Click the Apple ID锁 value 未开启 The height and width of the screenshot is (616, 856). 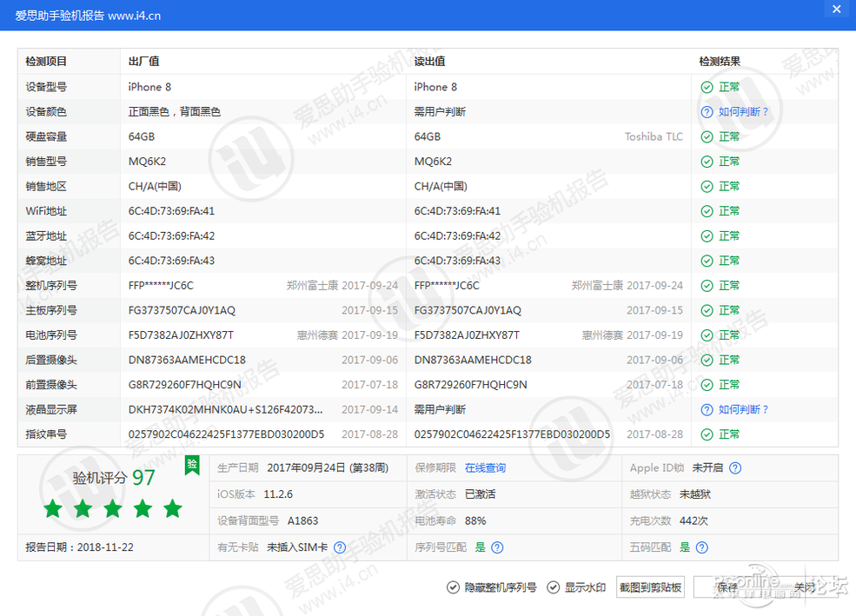click(x=707, y=468)
